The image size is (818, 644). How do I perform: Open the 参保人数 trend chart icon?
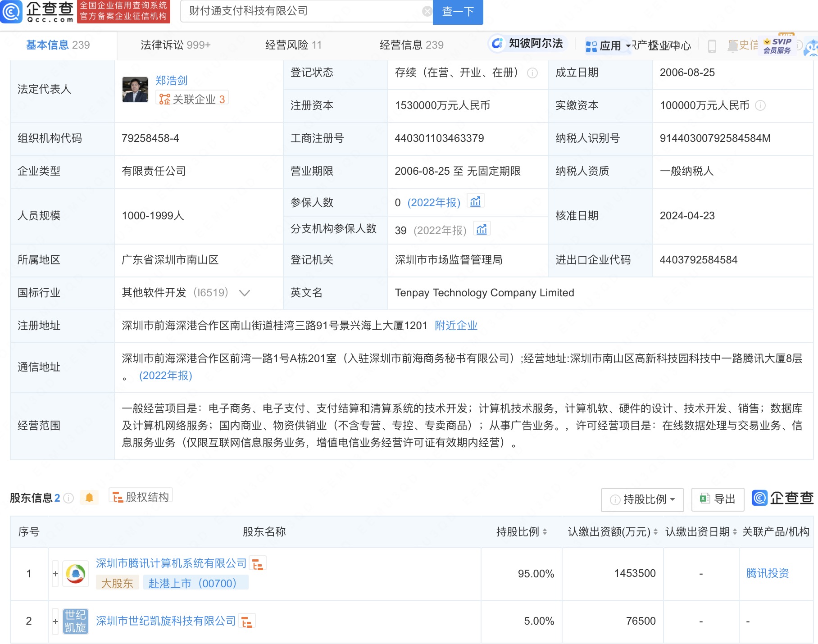[475, 201]
